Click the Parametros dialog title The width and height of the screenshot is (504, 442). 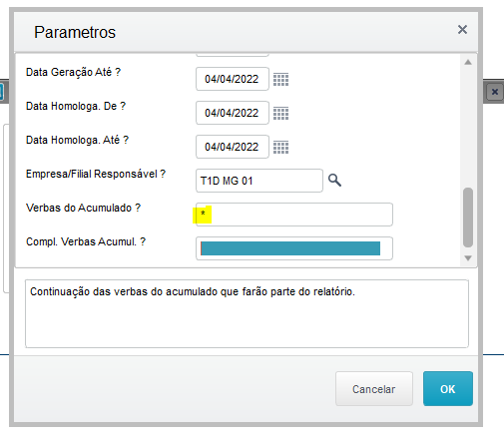75,32
